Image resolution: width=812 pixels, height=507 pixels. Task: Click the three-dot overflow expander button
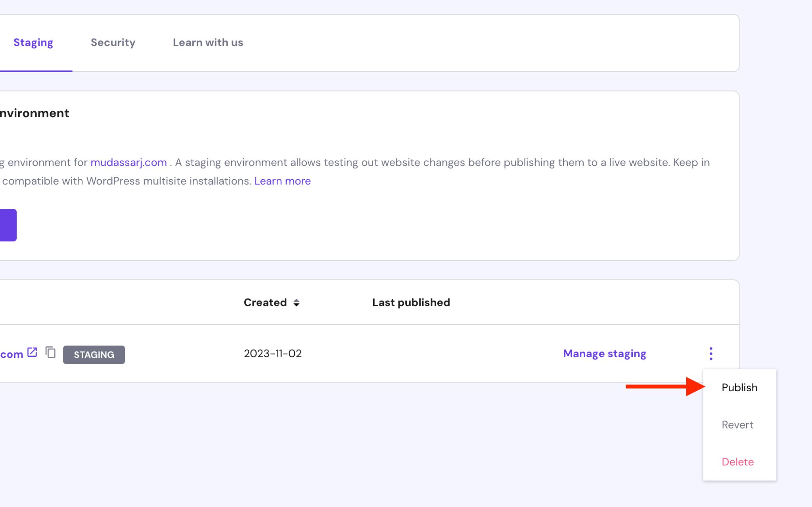[710, 353]
